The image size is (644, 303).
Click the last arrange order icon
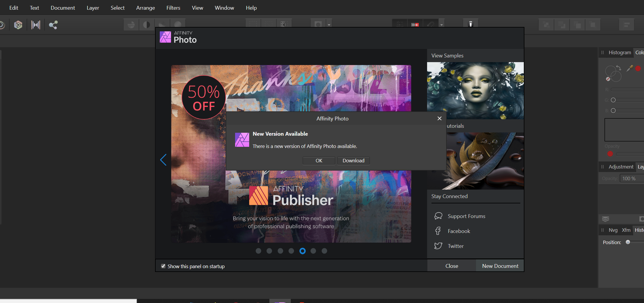click(593, 25)
